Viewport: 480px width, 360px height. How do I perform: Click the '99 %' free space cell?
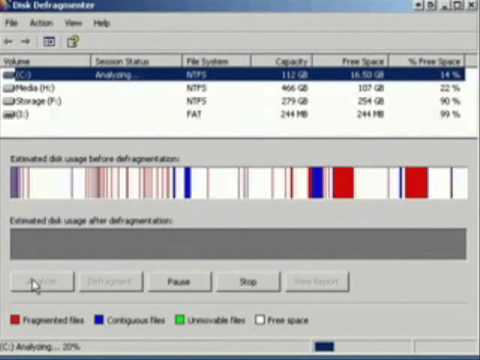tap(450, 114)
